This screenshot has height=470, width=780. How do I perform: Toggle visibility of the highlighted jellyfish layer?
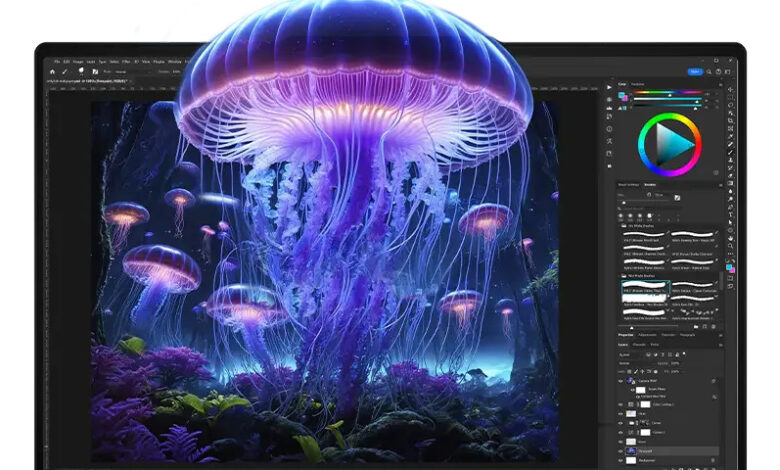click(x=620, y=451)
